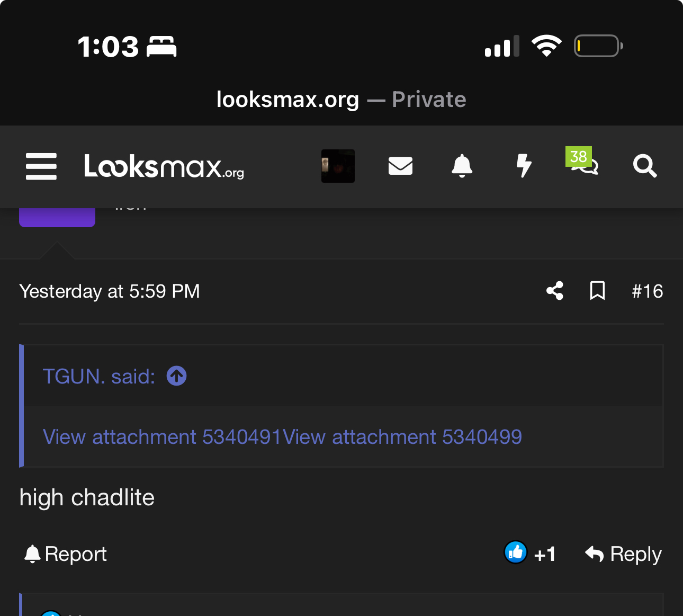The image size is (683, 616).
Task: Open the user avatar account menu
Action: pos(338,166)
